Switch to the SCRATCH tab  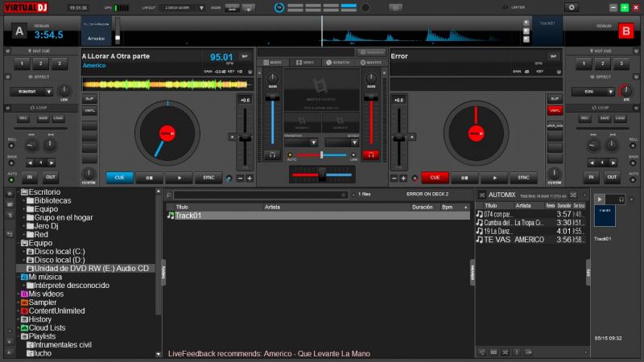click(337, 63)
